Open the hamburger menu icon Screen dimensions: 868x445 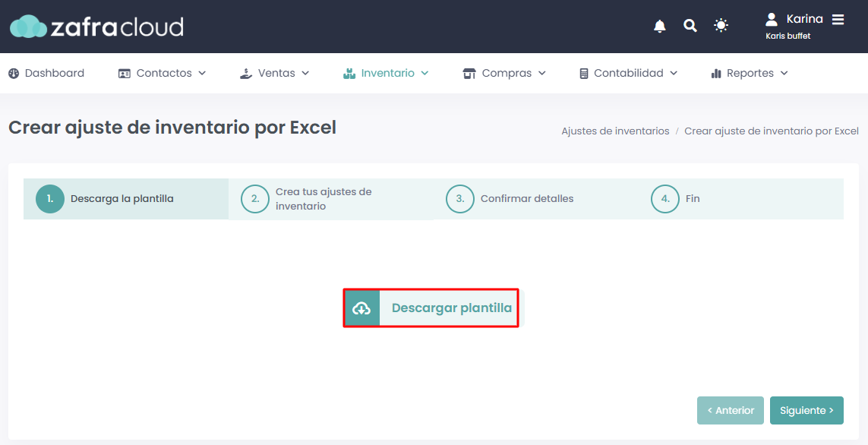pyautogui.click(x=838, y=20)
